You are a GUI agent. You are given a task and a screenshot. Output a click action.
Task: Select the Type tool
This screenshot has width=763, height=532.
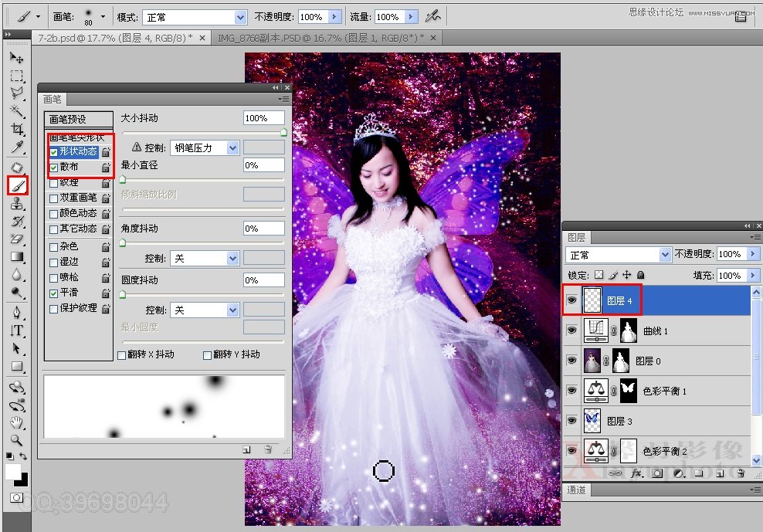17,330
